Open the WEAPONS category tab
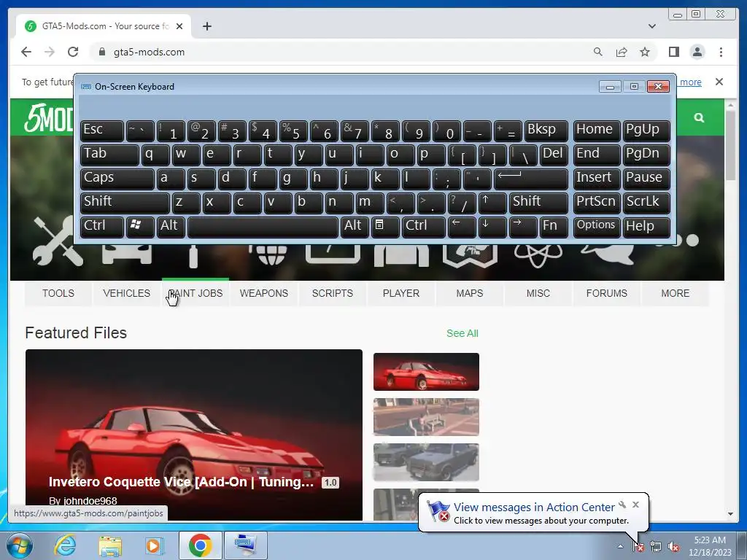Image resolution: width=747 pixels, height=560 pixels. point(264,293)
